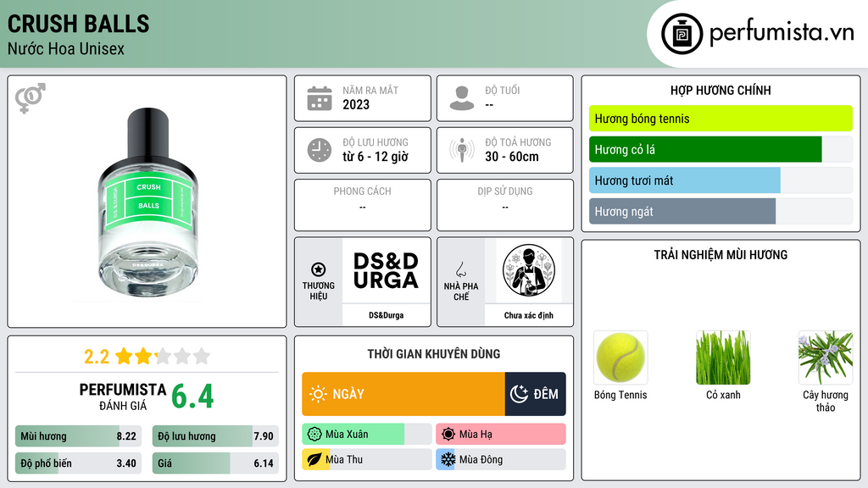Image resolution: width=868 pixels, height=488 pixels.
Task: Click the rosemary note image
Action: pyautogui.click(x=826, y=358)
